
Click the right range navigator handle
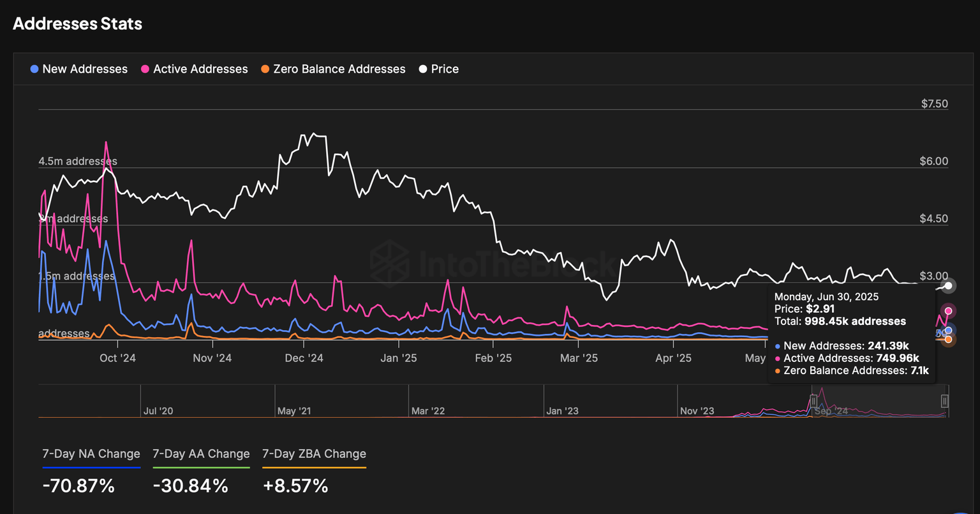click(x=944, y=401)
